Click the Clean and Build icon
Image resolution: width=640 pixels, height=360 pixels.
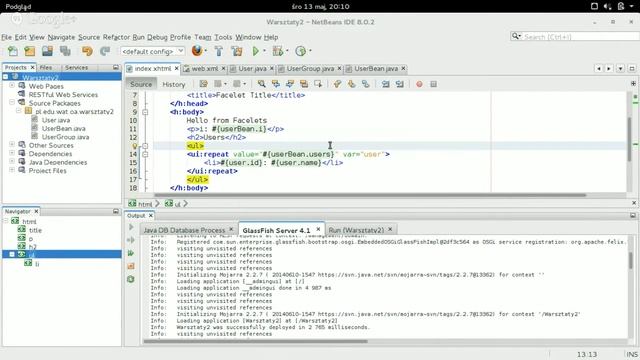point(237,51)
